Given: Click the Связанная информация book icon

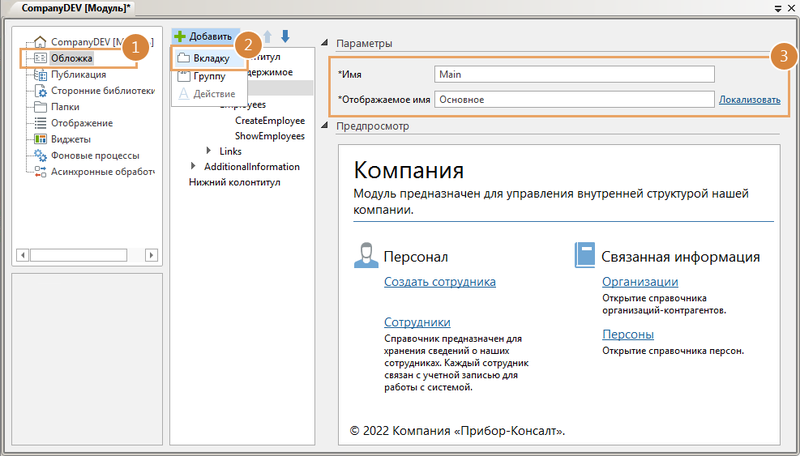Looking at the screenshot, I should coord(585,255).
